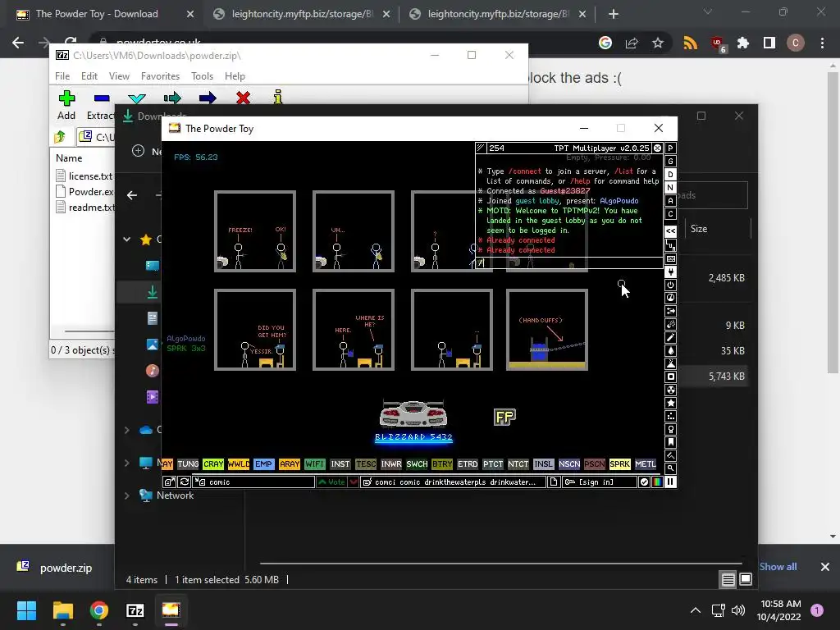Toggle the pause simulation button
Viewport: 840px width, 630px height.
[x=670, y=482]
